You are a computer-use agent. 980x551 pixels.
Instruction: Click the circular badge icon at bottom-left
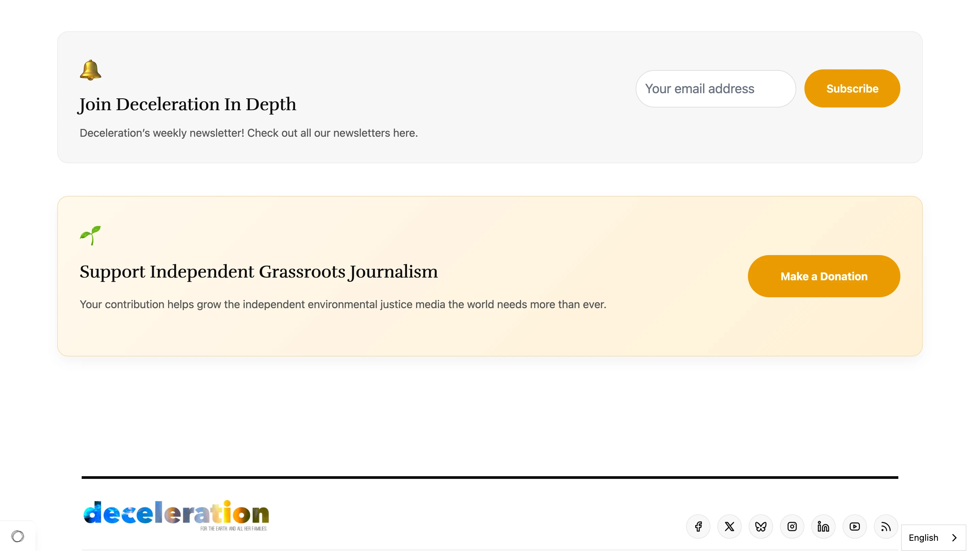(17, 536)
